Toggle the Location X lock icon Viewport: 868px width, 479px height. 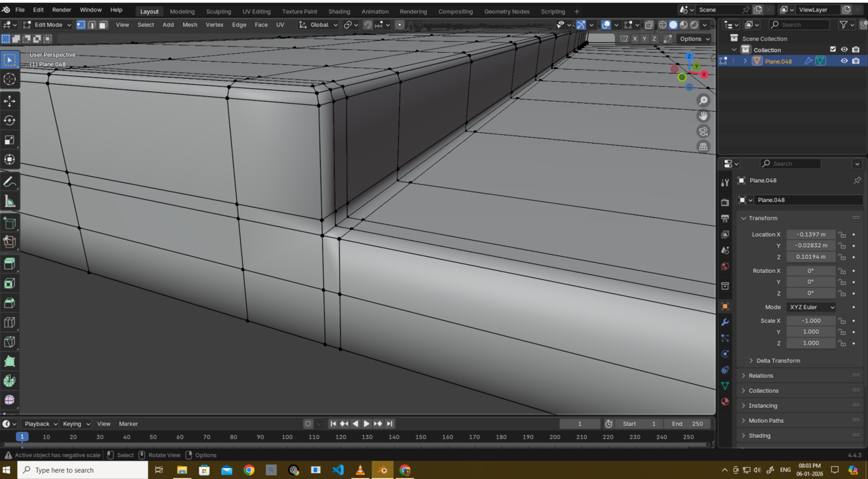[x=842, y=234]
